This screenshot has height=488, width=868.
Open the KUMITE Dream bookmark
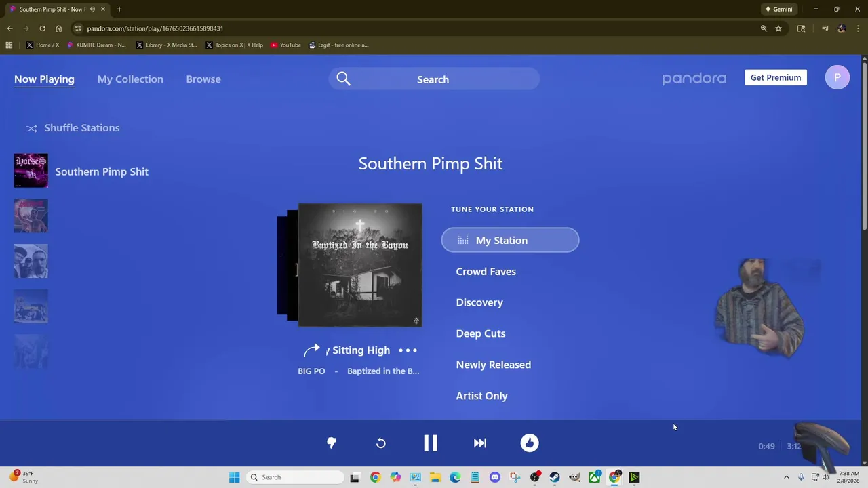point(96,45)
